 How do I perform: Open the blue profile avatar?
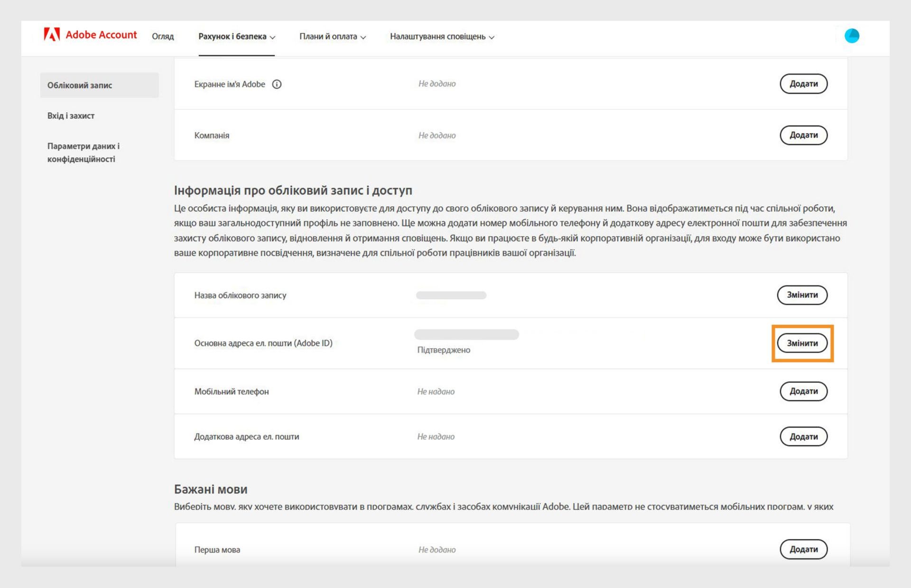[852, 36]
